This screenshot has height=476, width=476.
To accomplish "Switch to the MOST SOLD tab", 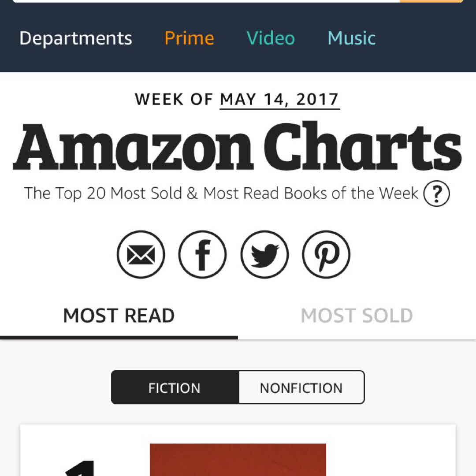I will pos(357,316).
